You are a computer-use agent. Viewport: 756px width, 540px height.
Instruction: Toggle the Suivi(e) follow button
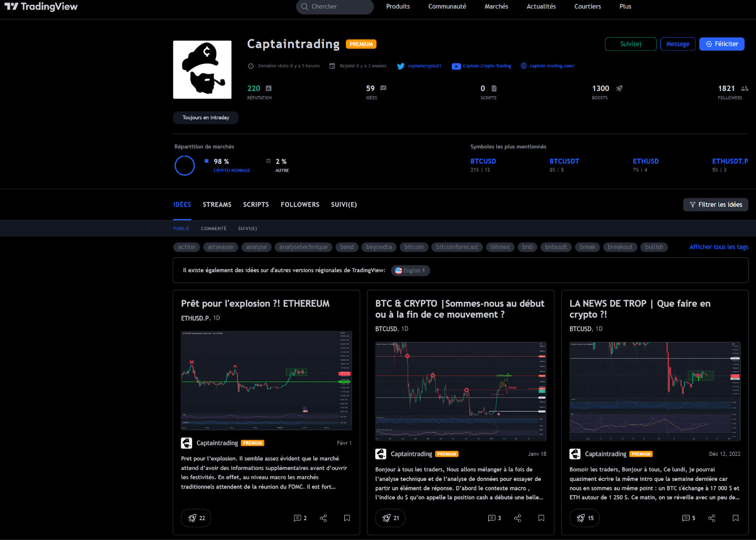click(x=630, y=44)
